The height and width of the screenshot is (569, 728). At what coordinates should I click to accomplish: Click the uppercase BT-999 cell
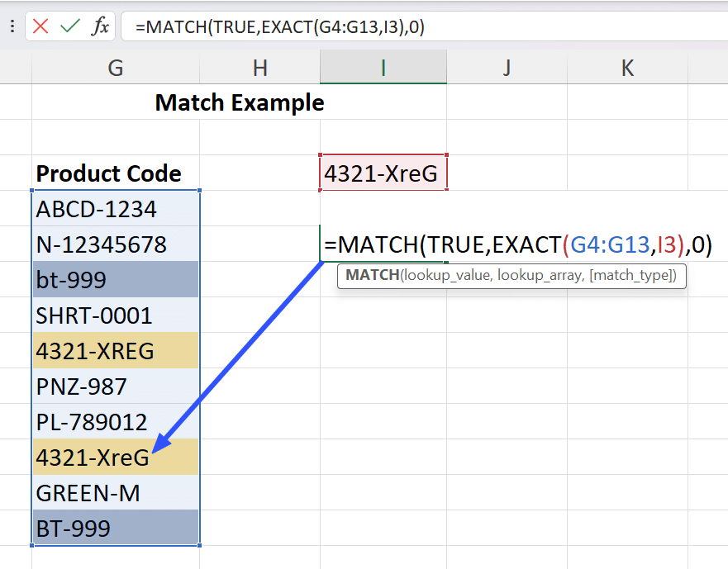[116, 528]
